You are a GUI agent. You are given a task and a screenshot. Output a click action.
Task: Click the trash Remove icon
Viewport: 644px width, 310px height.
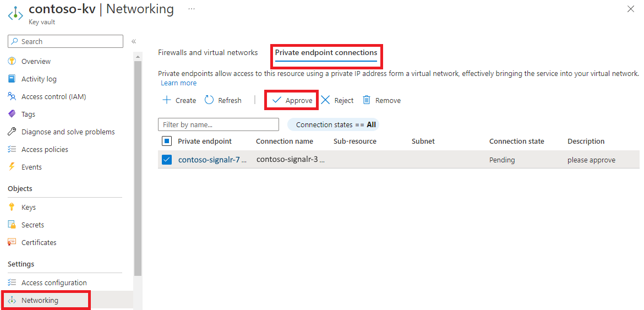[367, 100]
